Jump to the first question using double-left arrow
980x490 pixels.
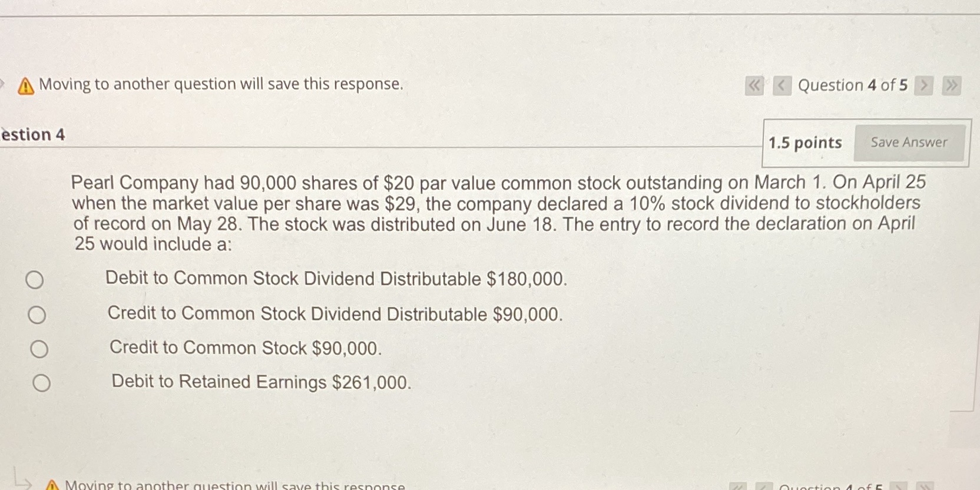(x=754, y=86)
